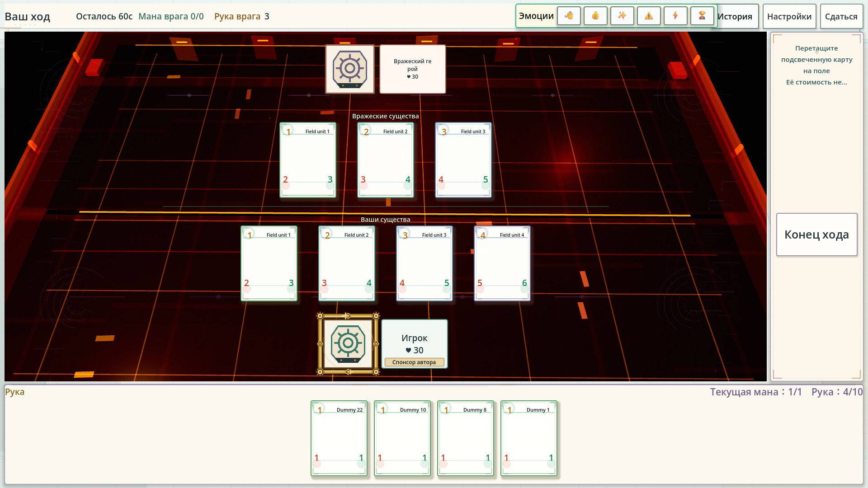Click the Сдаться button

point(841,16)
